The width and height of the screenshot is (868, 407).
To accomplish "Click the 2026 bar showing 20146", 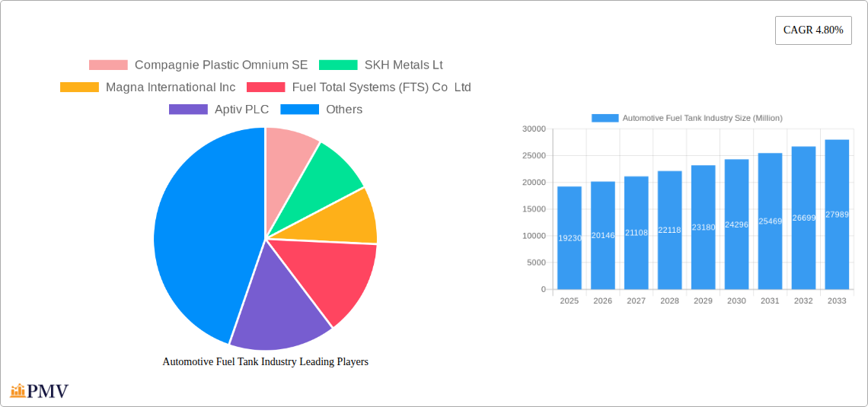I will coord(603,236).
